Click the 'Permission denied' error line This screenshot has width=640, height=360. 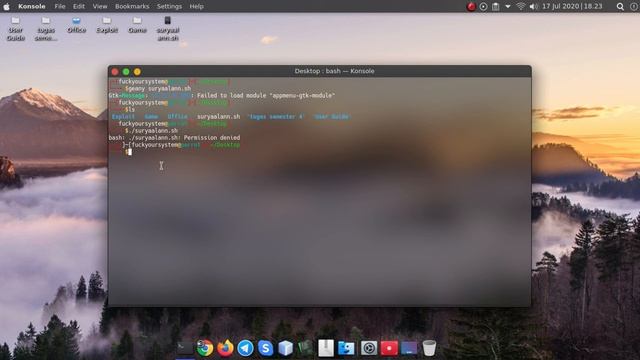tap(174, 138)
